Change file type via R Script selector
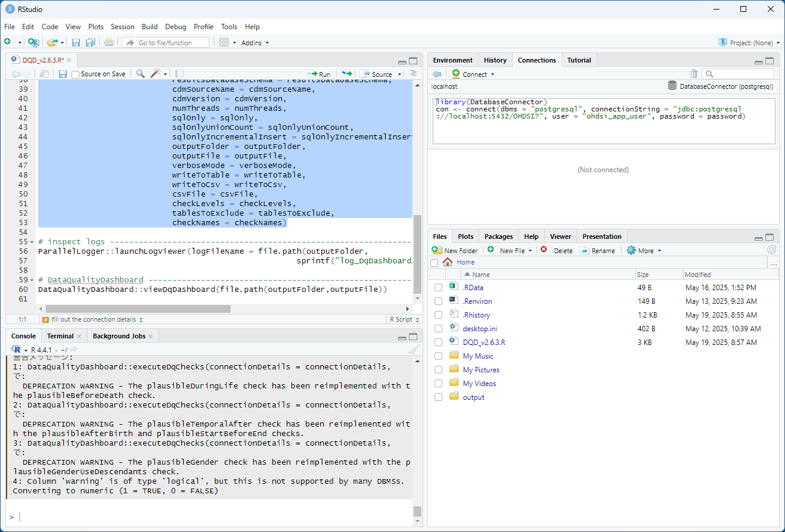 [404, 319]
